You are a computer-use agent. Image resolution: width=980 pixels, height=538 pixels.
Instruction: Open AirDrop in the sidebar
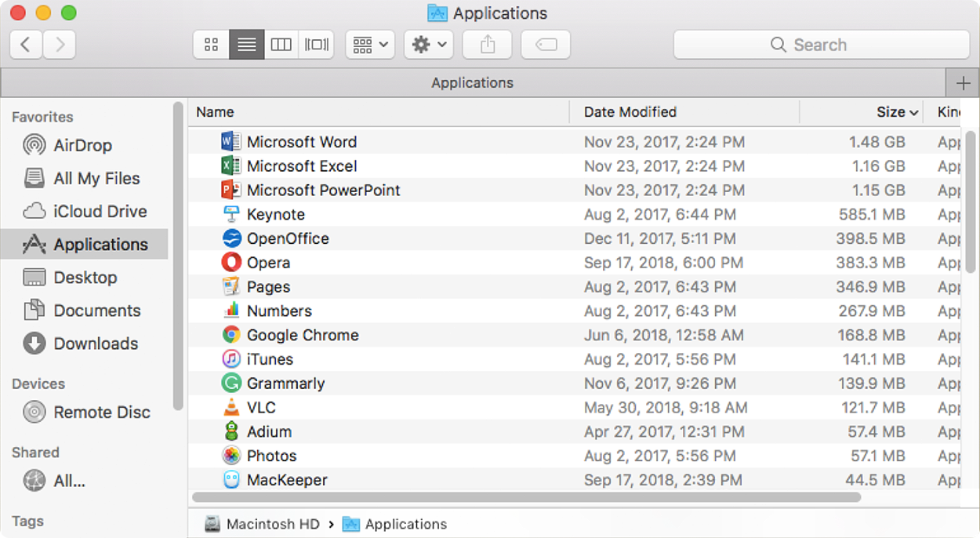click(x=85, y=145)
